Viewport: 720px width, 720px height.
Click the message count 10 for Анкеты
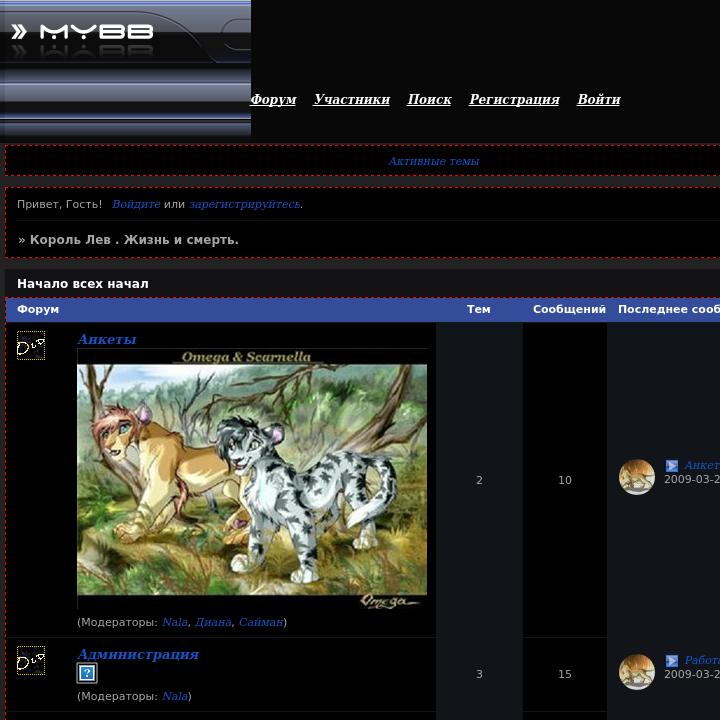click(565, 480)
